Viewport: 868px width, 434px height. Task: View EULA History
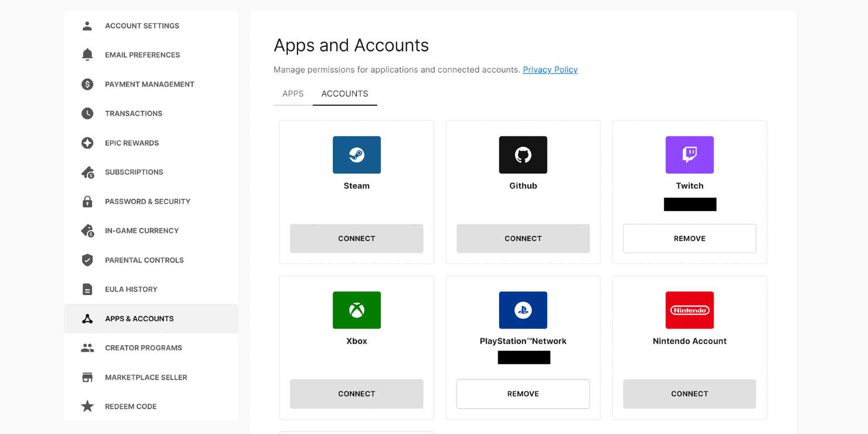click(151, 289)
